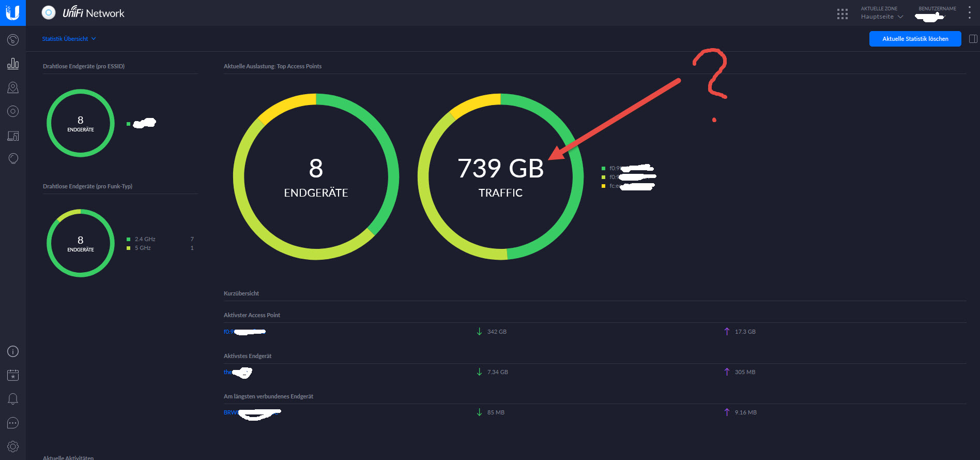Viewport: 980px width, 460px height.
Task: Click the first green f0:9 legend entry
Action: (628, 168)
